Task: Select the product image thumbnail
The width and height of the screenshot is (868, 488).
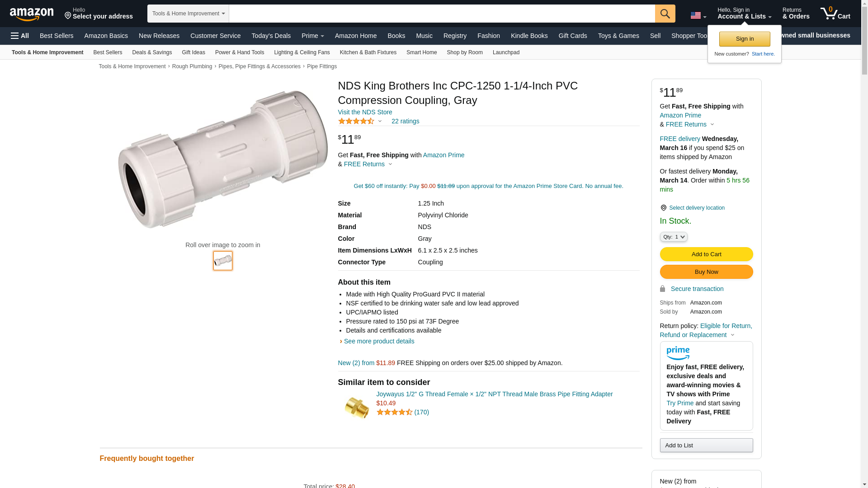Action: point(223,261)
